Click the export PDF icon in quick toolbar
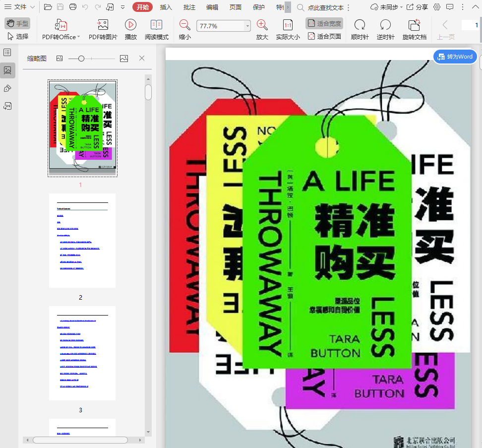Image resolution: width=482 pixels, height=448 pixels. [110, 7]
